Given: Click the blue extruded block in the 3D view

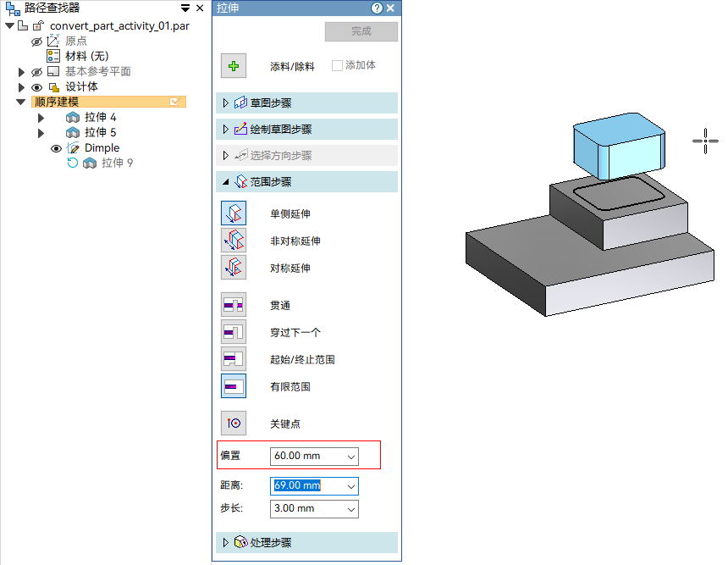Looking at the screenshot, I should click(x=620, y=146).
